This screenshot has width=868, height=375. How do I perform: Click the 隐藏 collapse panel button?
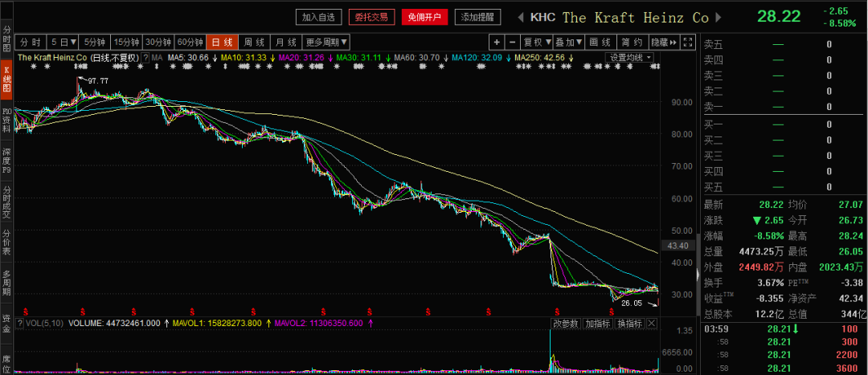(663, 42)
